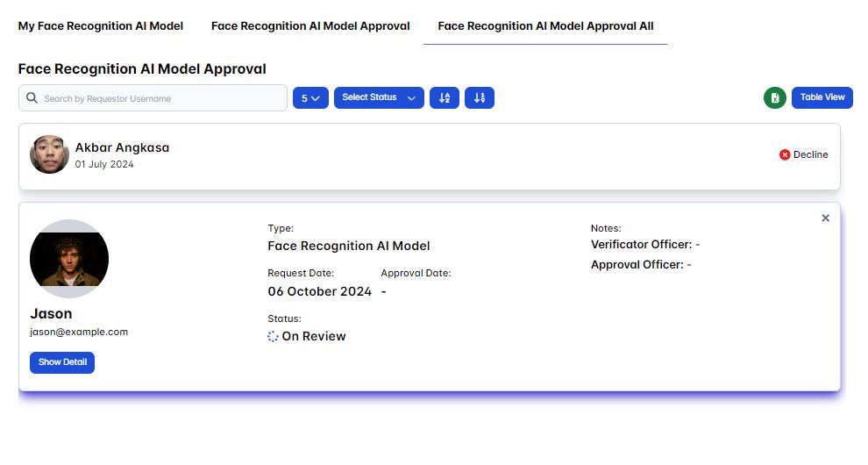Click the search magnifier icon
Image resolution: width=868 pixels, height=465 pixels.
(x=32, y=98)
